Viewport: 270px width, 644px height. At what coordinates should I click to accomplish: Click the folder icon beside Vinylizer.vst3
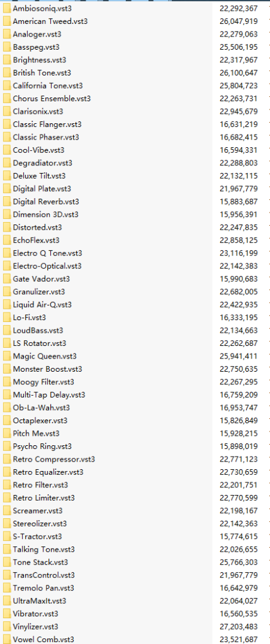pyautogui.click(x=6, y=627)
